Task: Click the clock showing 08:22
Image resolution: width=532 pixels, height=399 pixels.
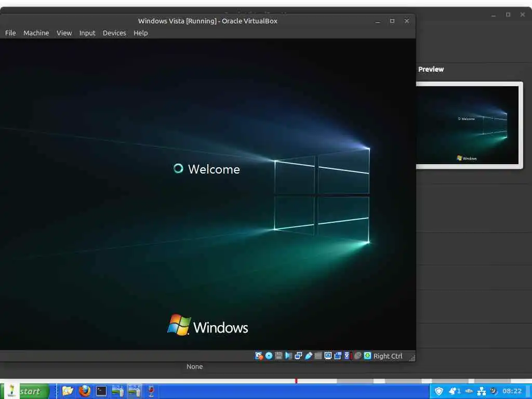Action: point(512,391)
